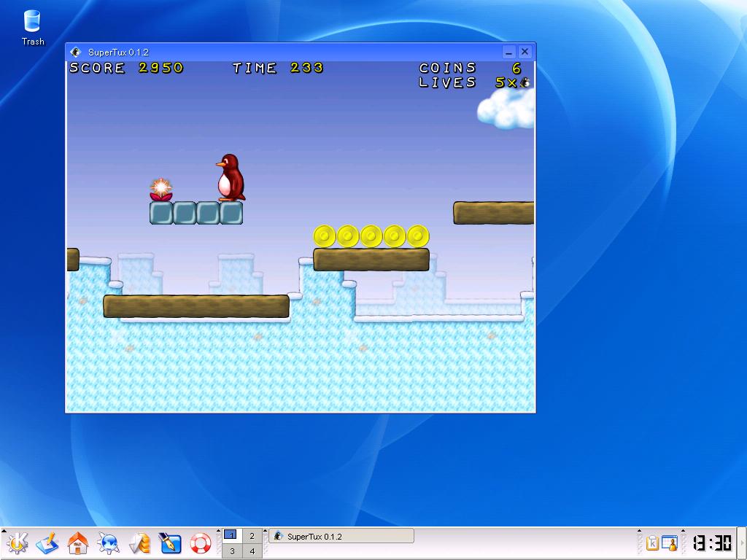This screenshot has height=560, width=747.
Task: Click the lives penguin icon in game HUD
Action: (525, 82)
